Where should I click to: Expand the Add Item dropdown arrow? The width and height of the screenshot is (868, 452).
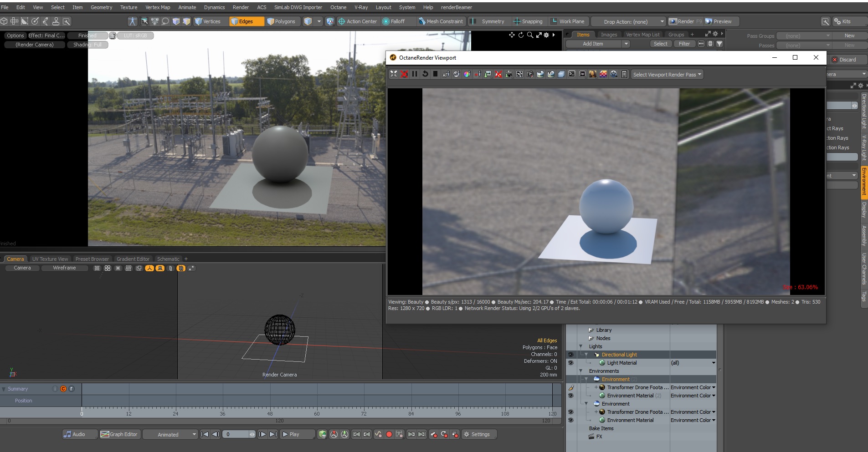tap(626, 44)
